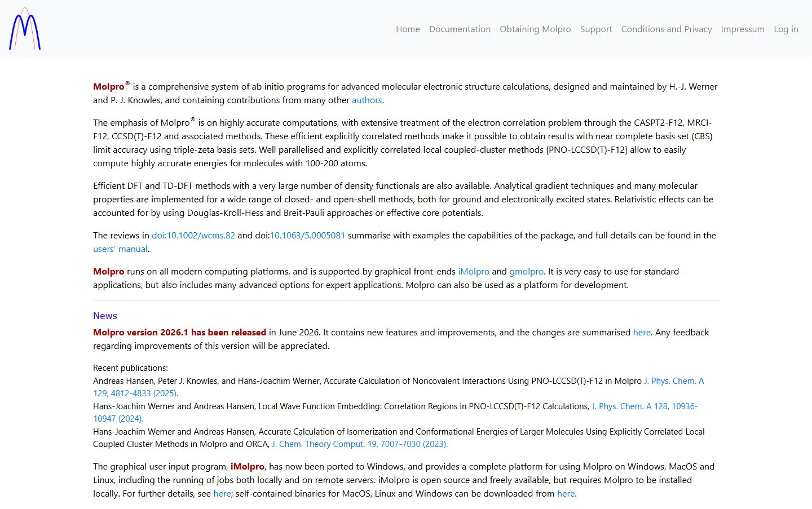Open the Impressum nav item
This screenshot has width=812, height=509.
click(x=743, y=29)
